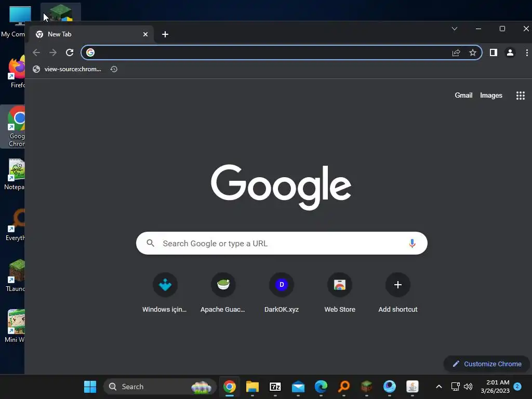Open the DarkOK.xyz shortcut
Viewport: 532px width, 399px height.
[281, 294]
